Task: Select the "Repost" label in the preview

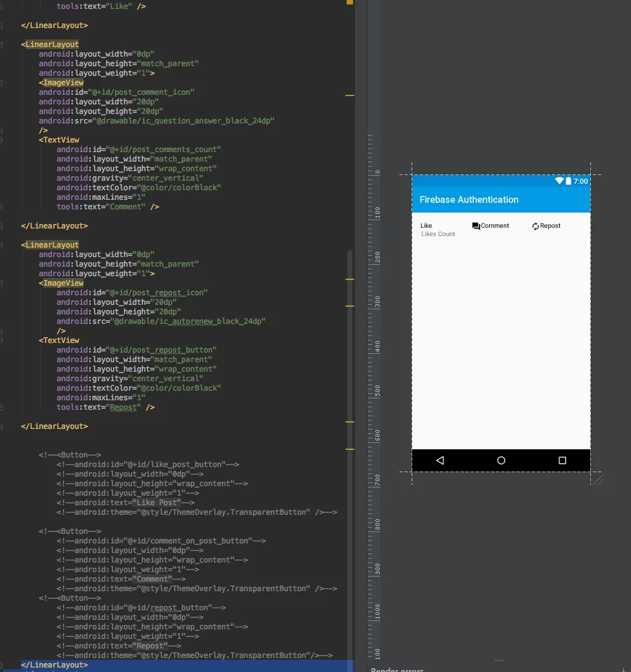Action: 550,225
